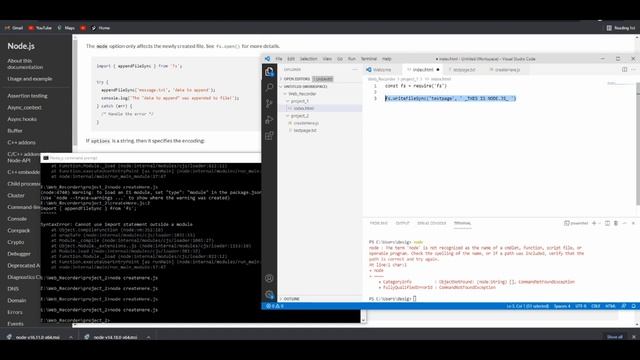
Task: Click Spaces: 4 indentation in status bar
Action: [562, 306]
